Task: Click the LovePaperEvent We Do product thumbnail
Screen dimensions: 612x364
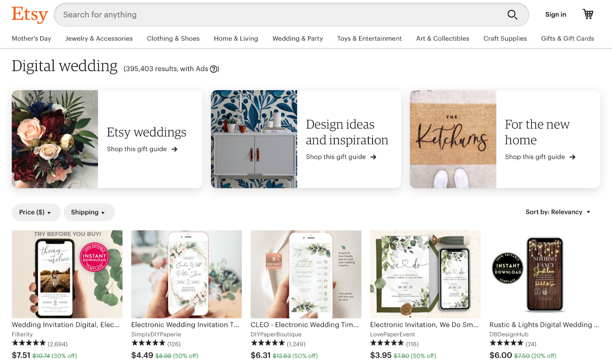Action: pyautogui.click(x=425, y=274)
